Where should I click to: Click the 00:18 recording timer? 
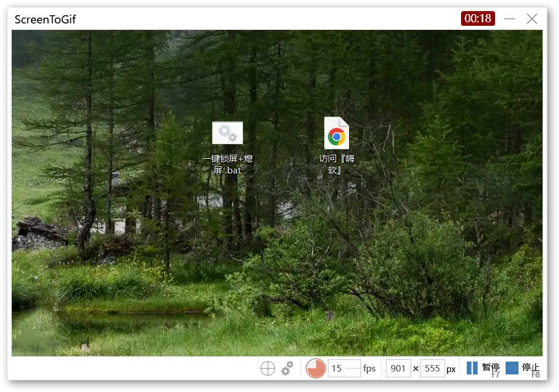pyautogui.click(x=477, y=19)
